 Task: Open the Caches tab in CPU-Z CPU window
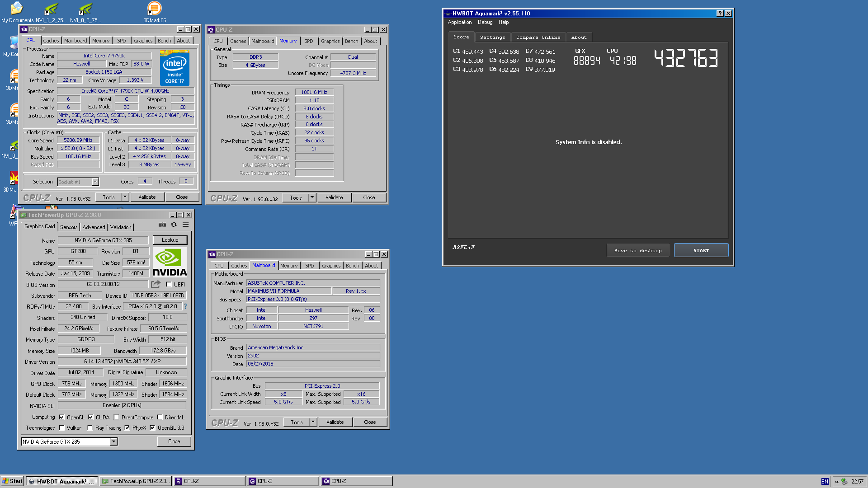coord(51,41)
